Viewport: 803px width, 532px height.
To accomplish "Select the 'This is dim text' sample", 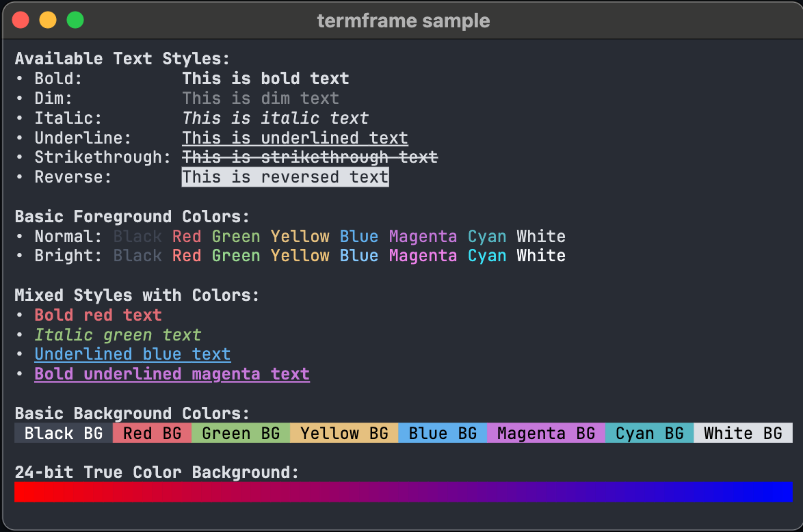I will tap(261, 98).
